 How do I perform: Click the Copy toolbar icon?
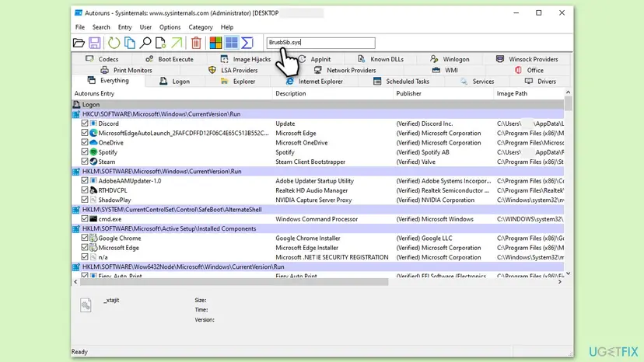(130, 43)
